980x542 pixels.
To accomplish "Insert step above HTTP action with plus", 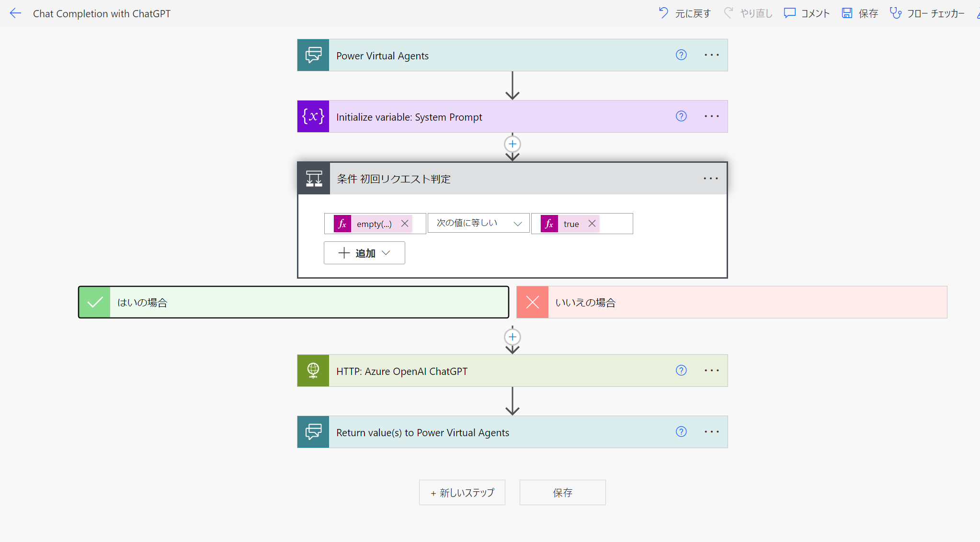I will click(513, 337).
